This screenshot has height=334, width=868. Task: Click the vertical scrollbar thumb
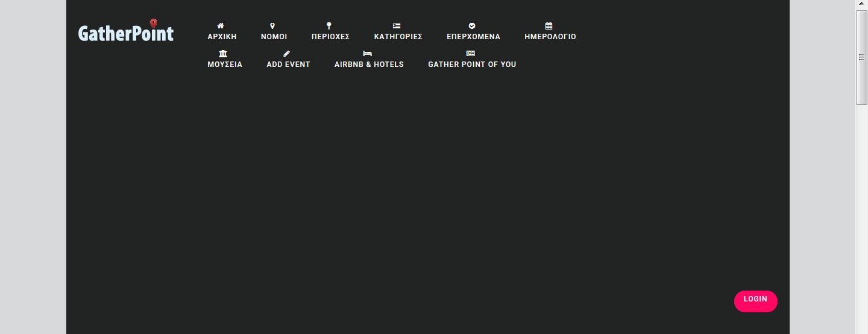coord(861,57)
